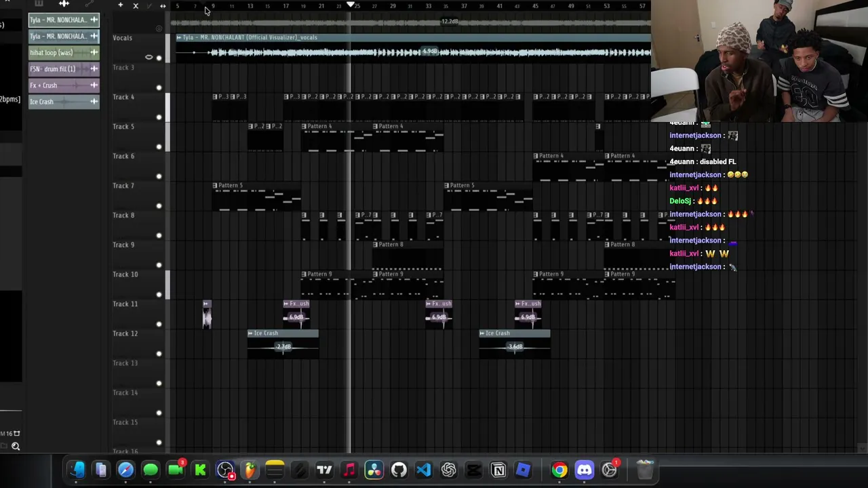
Task: Click the playhead marker on the ruler
Action: [350, 5]
